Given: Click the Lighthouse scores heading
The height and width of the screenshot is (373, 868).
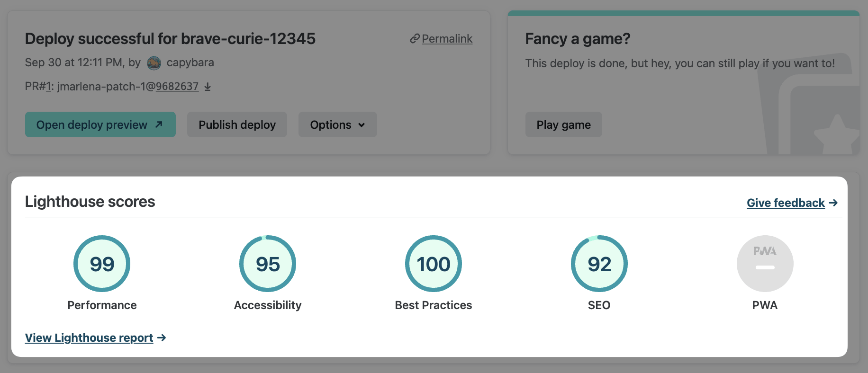Looking at the screenshot, I should click(x=90, y=202).
